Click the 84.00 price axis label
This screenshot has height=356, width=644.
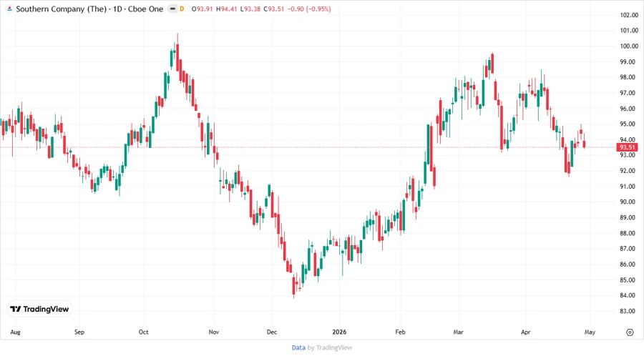629,295
